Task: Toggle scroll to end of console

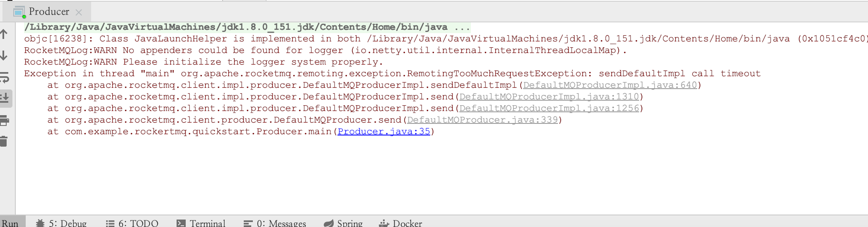Action: click(x=5, y=98)
